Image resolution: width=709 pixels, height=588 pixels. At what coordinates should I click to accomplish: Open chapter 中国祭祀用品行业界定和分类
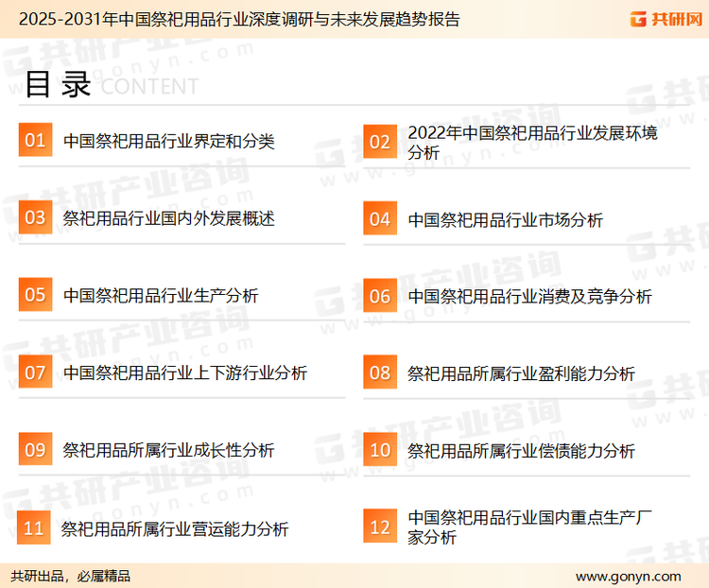click(168, 141)
